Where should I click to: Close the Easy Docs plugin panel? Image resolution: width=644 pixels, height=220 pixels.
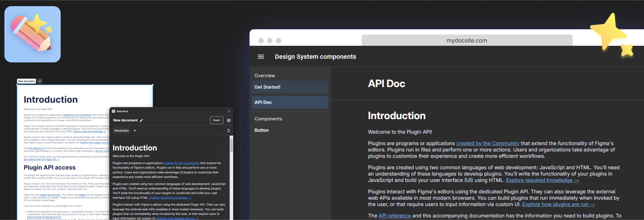pos(229,111)
